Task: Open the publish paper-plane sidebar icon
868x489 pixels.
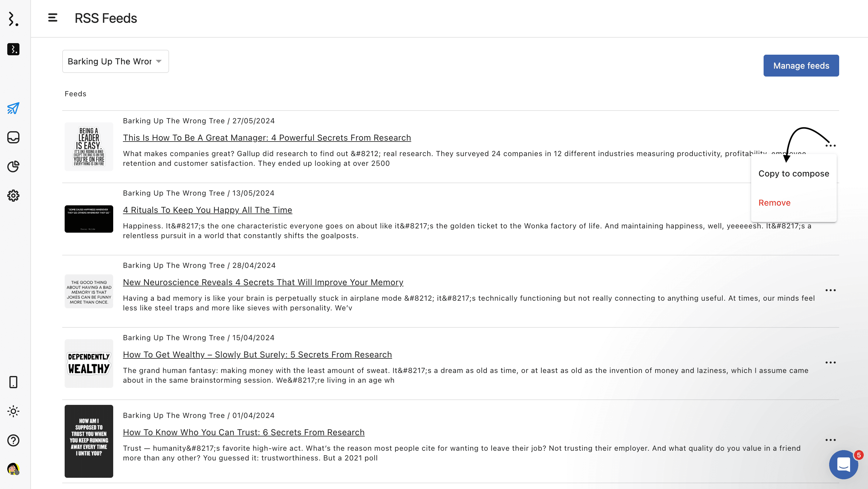Action: (13, 108)
